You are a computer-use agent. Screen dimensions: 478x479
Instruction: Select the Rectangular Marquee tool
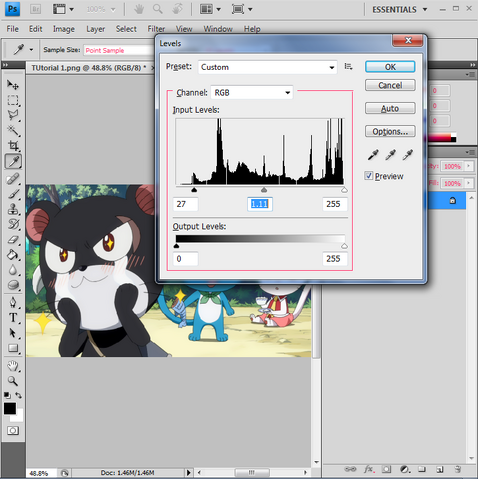pyautogui.click(x=13, y=100)
